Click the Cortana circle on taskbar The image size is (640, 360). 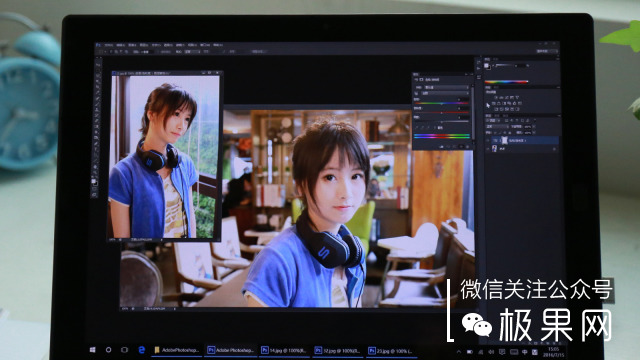(108, 350)
